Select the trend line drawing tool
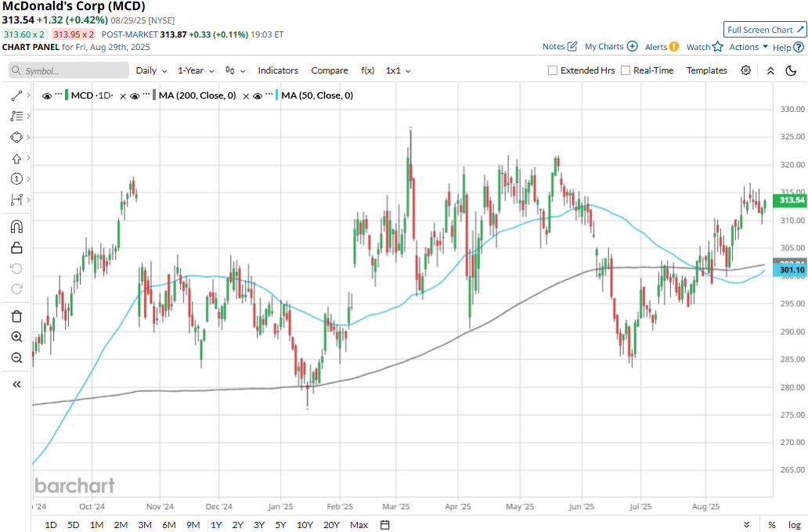 pyautogui.click(x=16, y=95)
